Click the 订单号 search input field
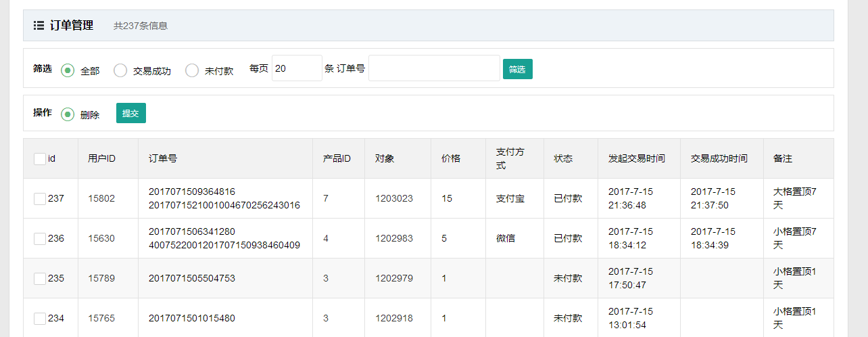This screenshot has width=868, height=337. pyautogui.click(x=434, y=68)
